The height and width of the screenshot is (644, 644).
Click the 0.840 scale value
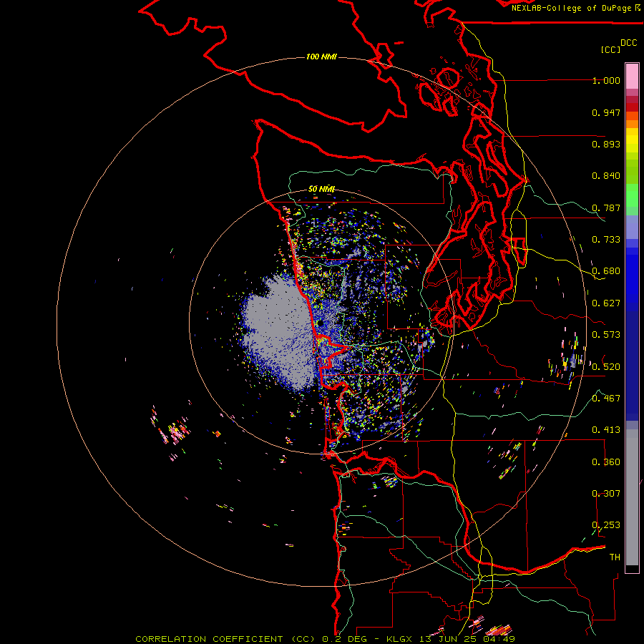coord(606,176)
